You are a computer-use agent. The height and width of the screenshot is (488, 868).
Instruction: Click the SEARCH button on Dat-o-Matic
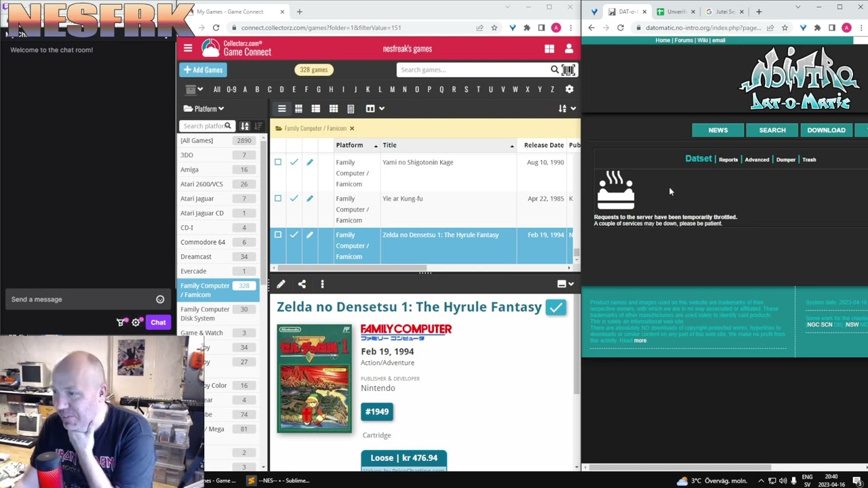point(772,130)
